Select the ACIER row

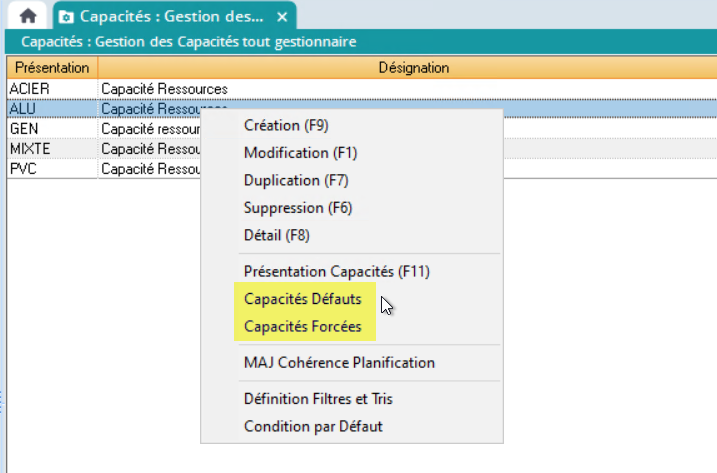(x=50, y=89)
